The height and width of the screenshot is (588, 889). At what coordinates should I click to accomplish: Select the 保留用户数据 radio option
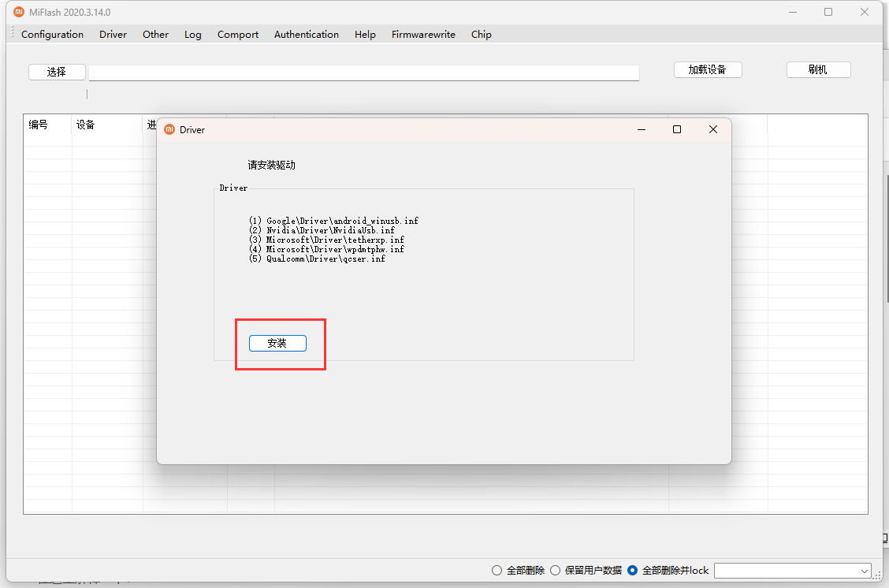click(586, 571)
